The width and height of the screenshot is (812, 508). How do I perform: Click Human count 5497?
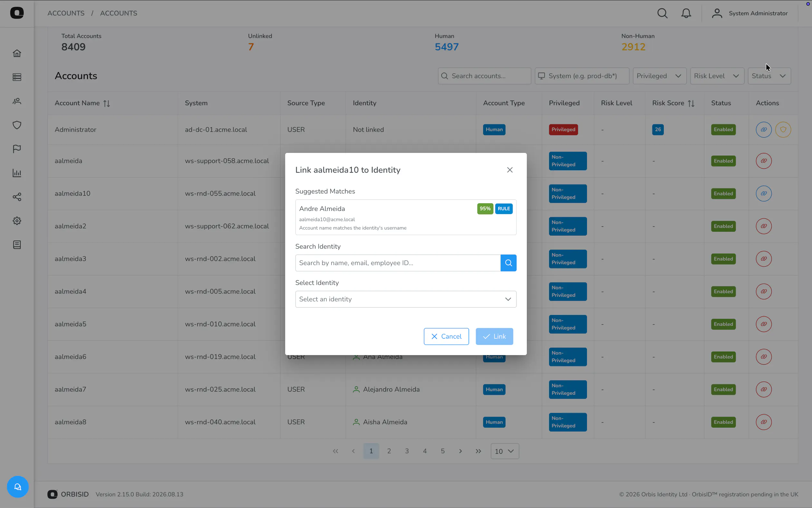[x=447, y=47]
